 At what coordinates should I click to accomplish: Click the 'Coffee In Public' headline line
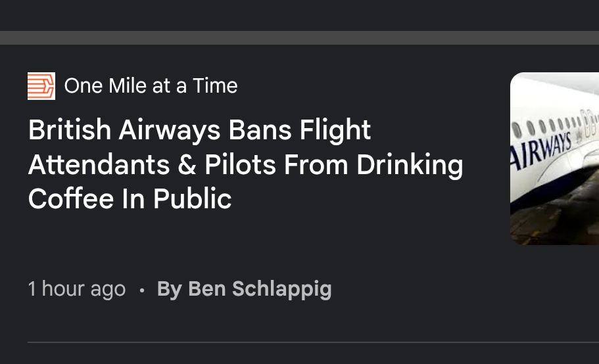coord(130,199)
